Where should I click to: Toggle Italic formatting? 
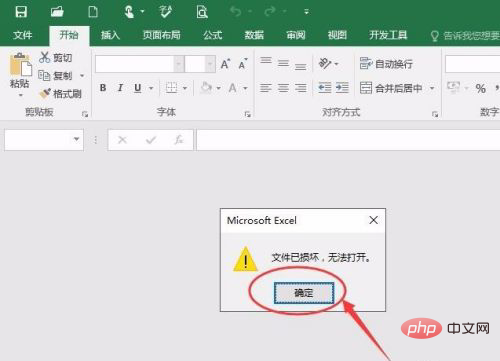pyautogui.click(x=120, y=88)
